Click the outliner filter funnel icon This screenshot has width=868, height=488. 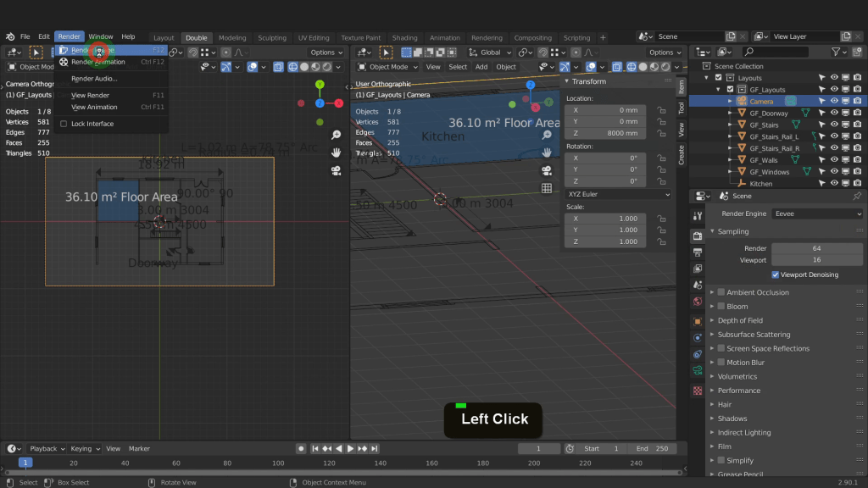tap(836, 53)
